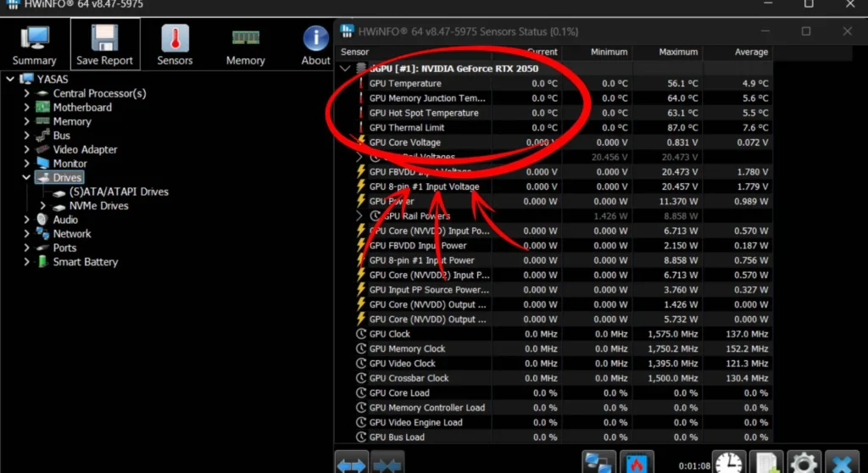The width and height of the screenshot is (868, 473).
Task: Click the GPU Memory Clock row icon
Action: (361, 348)
